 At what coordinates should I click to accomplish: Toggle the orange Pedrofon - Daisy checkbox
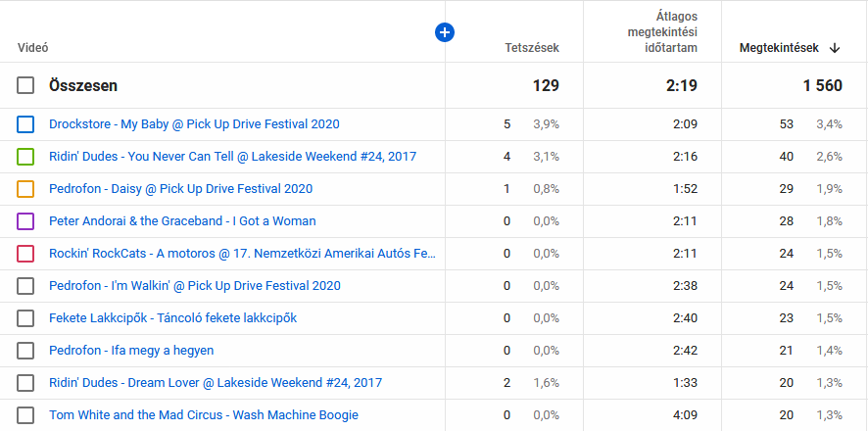click(x=25, y=189)
